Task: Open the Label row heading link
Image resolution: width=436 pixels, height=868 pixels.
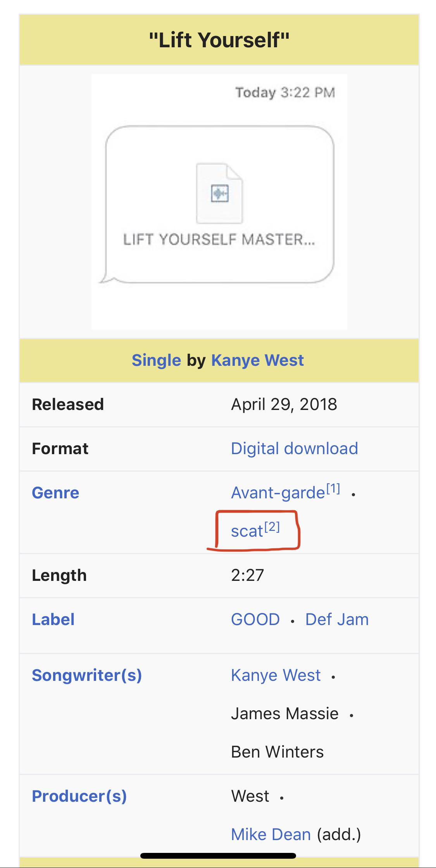Action: coord(53,620)
